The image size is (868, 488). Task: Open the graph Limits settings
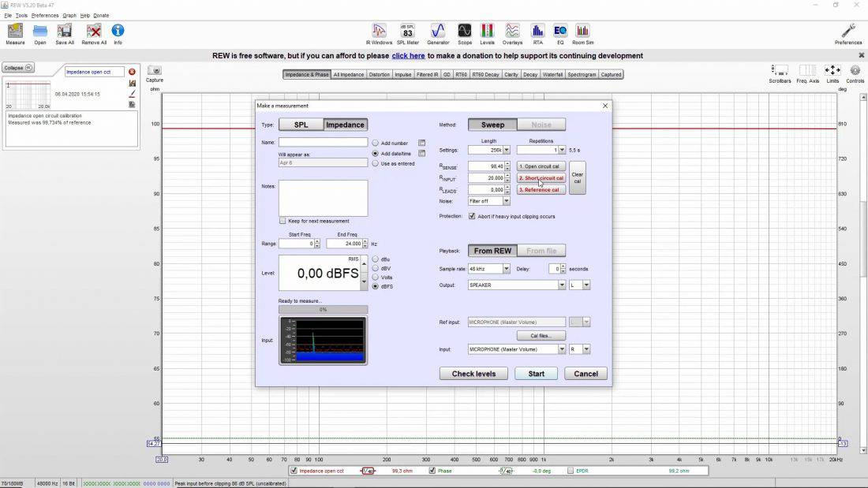click(x=833, y=71)
